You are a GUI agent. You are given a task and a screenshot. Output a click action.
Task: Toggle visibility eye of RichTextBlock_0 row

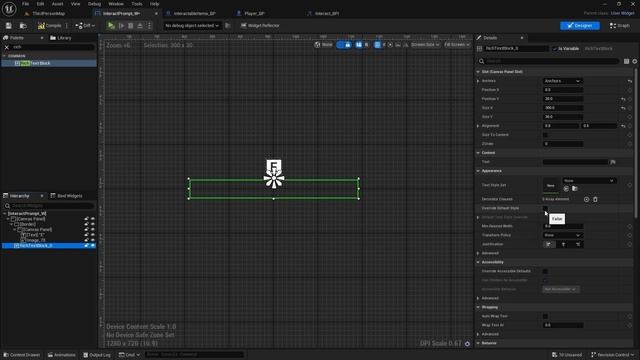pos(93,246)
